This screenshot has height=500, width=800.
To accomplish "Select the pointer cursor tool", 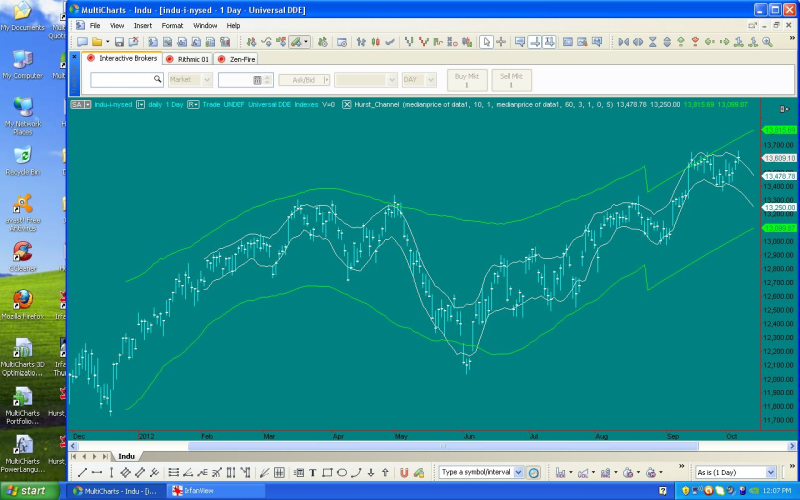I will [x=486, y=42].
